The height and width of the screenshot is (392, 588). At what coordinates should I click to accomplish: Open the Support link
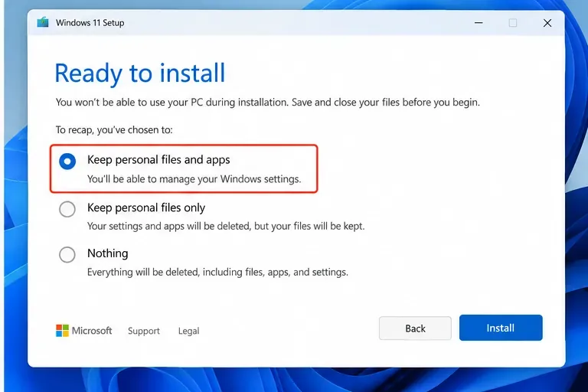(144, 331)
